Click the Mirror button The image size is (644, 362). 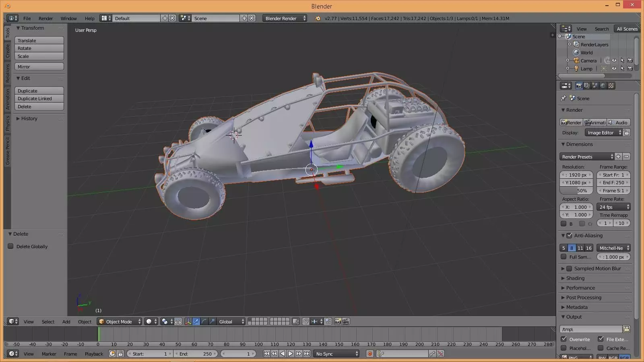coord(39,66)
